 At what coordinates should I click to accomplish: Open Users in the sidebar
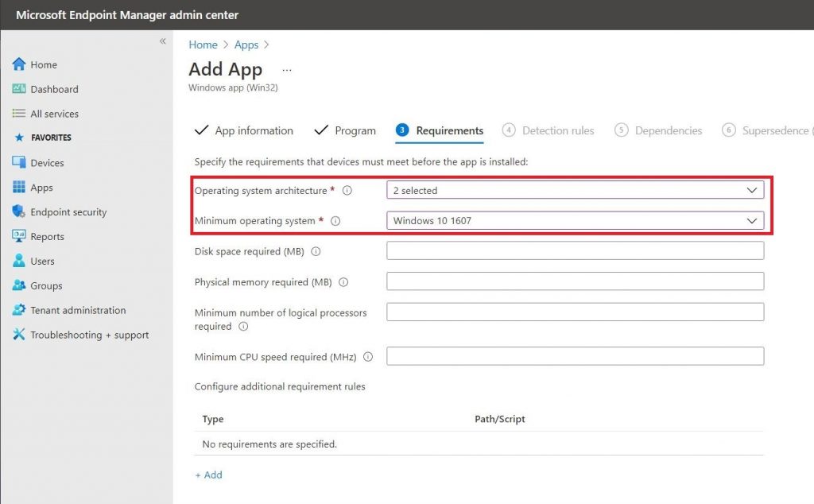click(x=43, y=261)
